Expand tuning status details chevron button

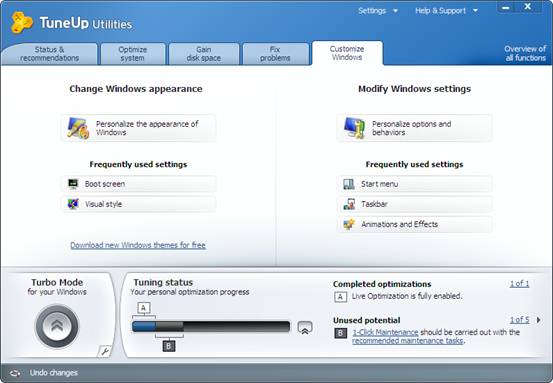pyautogui.click(x=305, y=328)
